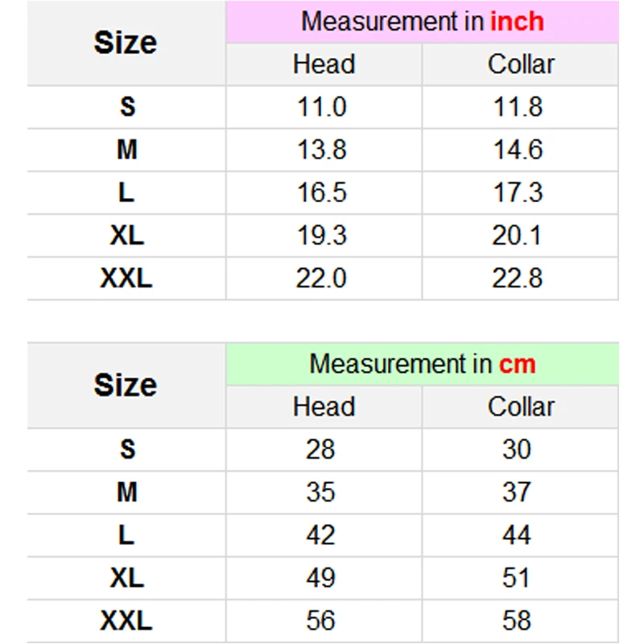Select the 37 collar value in cm
The image size is (644, 644).
[x=517, y=492]
